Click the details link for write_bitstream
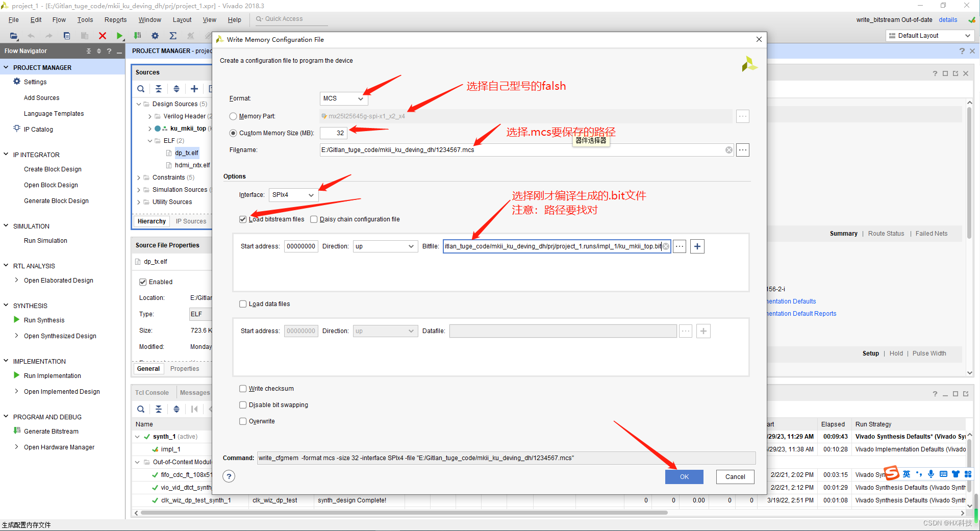Image resolution: width=980 pixels, height=531 pixels. click(948, 20)
